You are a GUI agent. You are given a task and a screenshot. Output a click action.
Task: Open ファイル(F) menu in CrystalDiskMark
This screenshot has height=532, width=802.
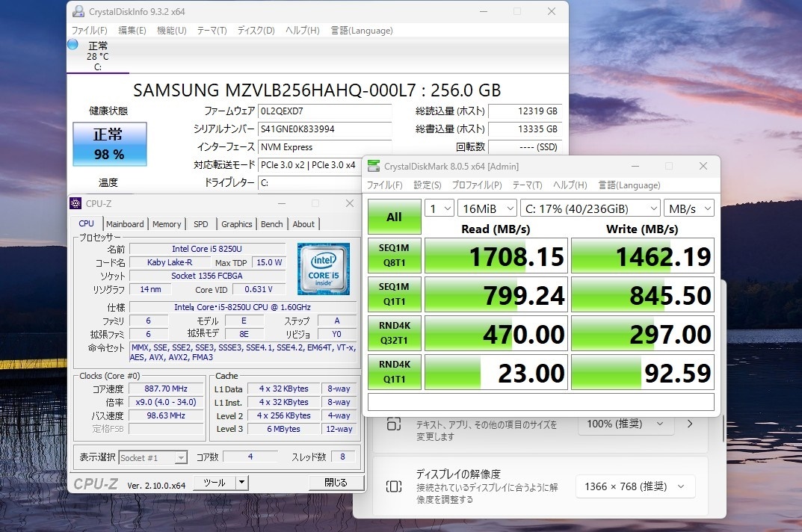tap(385, 185)
